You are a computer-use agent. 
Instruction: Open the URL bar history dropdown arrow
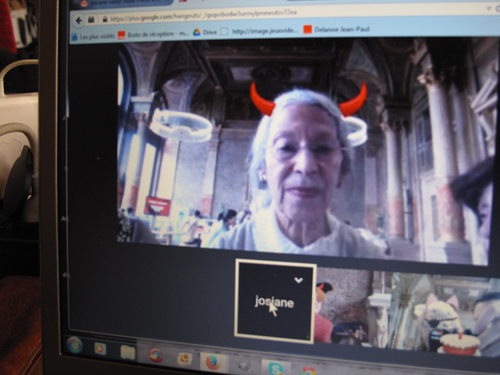(x=489, y=9)
